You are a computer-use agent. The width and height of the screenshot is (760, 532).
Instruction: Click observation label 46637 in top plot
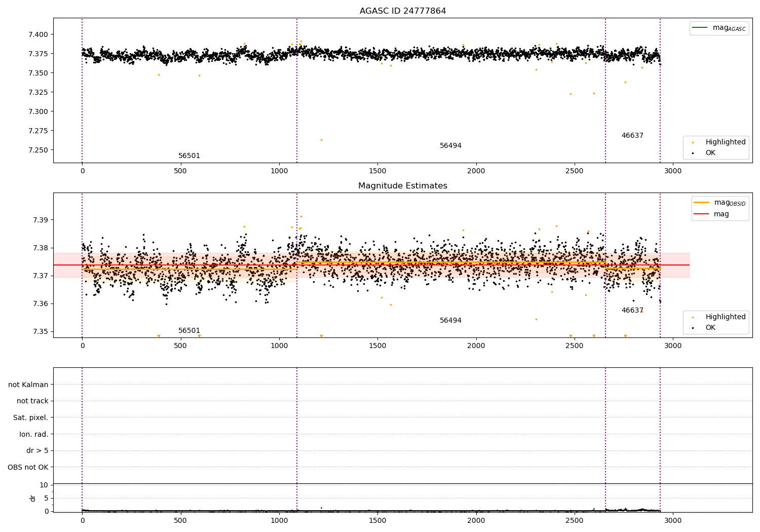pyautogui.click(x=632, y=136)
